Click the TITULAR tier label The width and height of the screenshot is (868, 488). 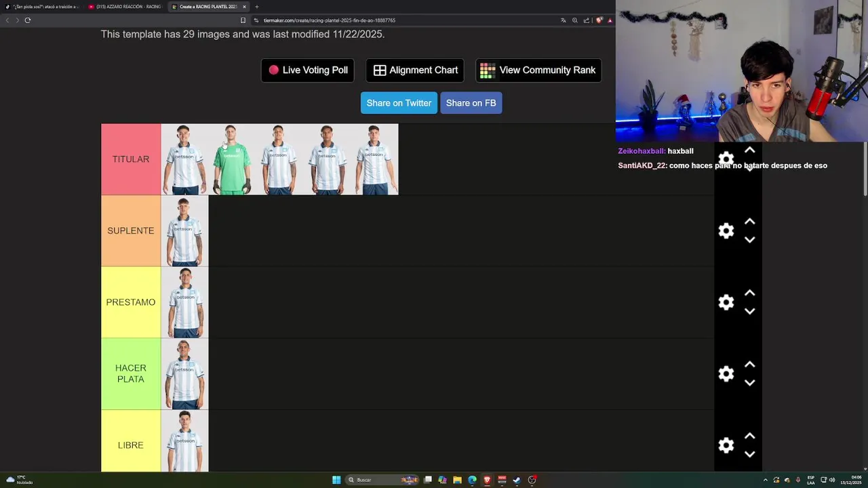tap(131, 159)
